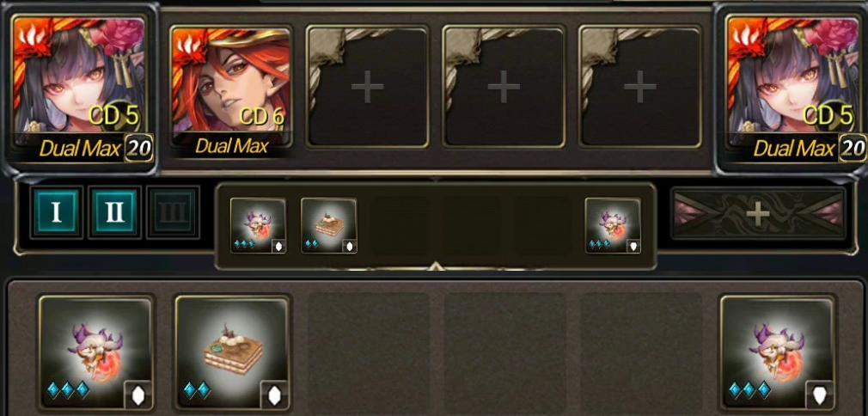The image size is (868, 416).
Task: Select the dimmed preset tab III
Action: [174, 212]
